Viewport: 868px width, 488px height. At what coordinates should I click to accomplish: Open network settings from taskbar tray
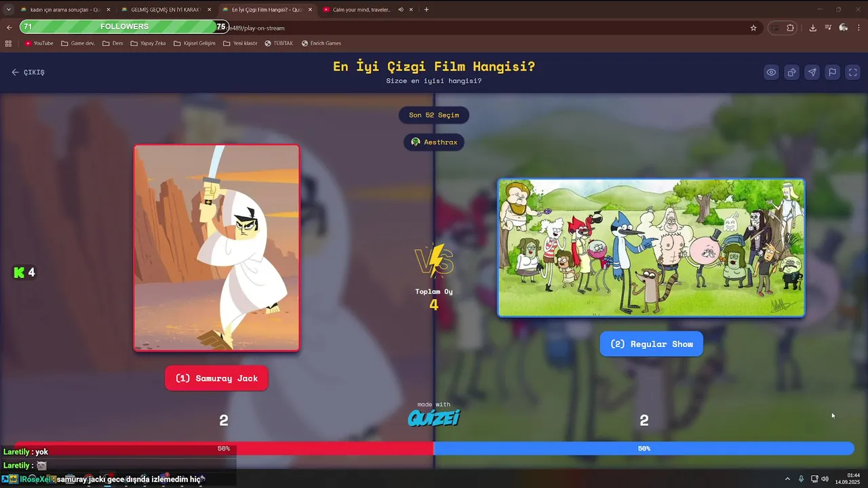[x=814, y=479]
